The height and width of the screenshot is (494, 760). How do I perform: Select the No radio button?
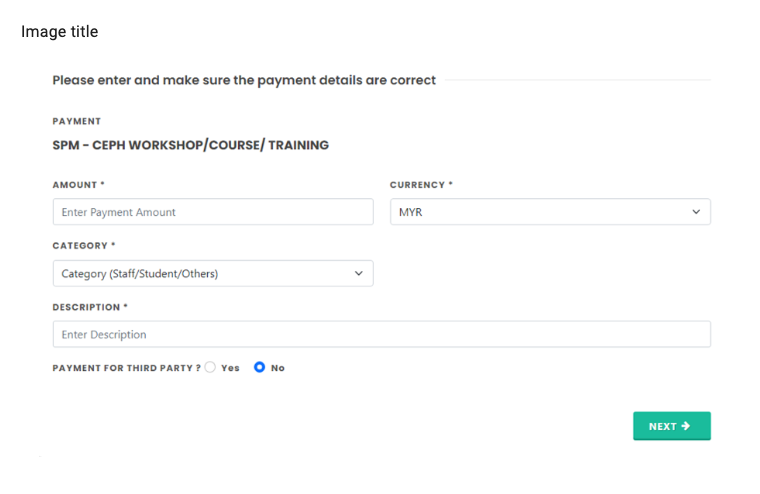coord(259,367)
